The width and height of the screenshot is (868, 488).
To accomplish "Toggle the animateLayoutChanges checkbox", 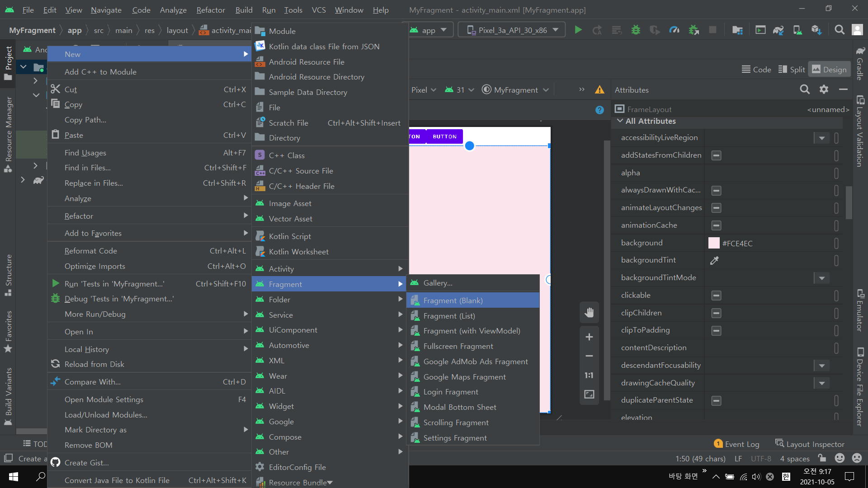I will (716, 208).
